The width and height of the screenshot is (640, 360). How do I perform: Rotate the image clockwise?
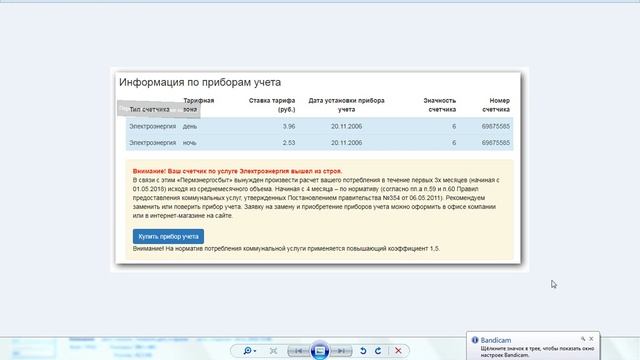click(378, 351)
